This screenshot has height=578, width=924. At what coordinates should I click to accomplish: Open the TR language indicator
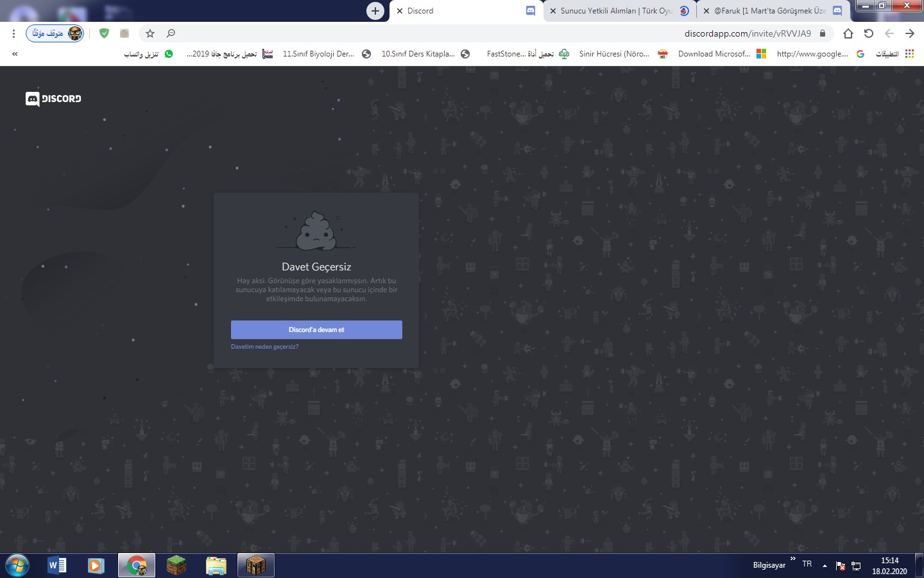(807, 564)
